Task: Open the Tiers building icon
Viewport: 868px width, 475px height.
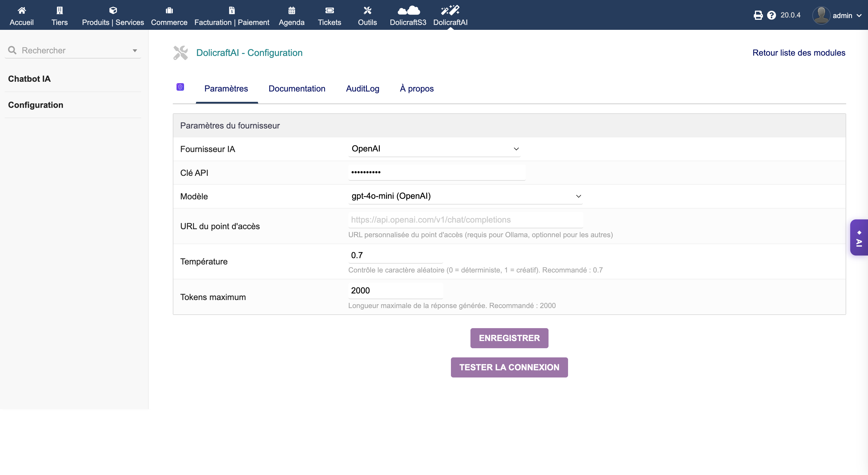Action: point(60,10)
